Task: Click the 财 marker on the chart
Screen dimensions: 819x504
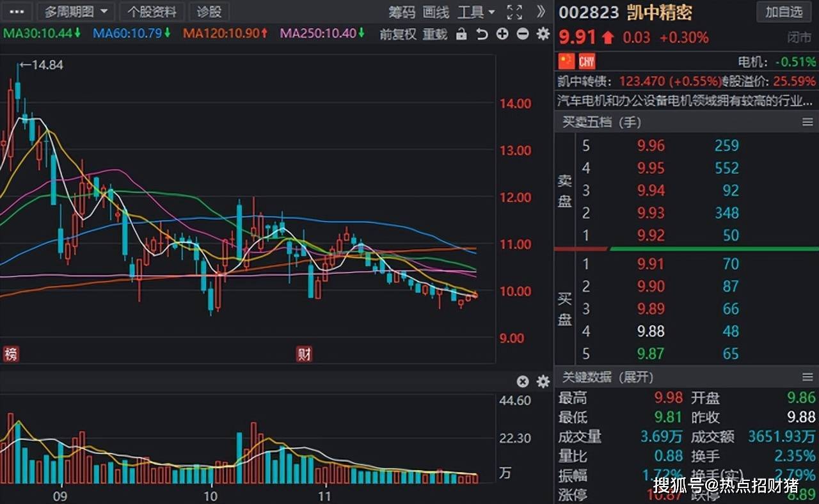Action: click(x=304, y=354)
